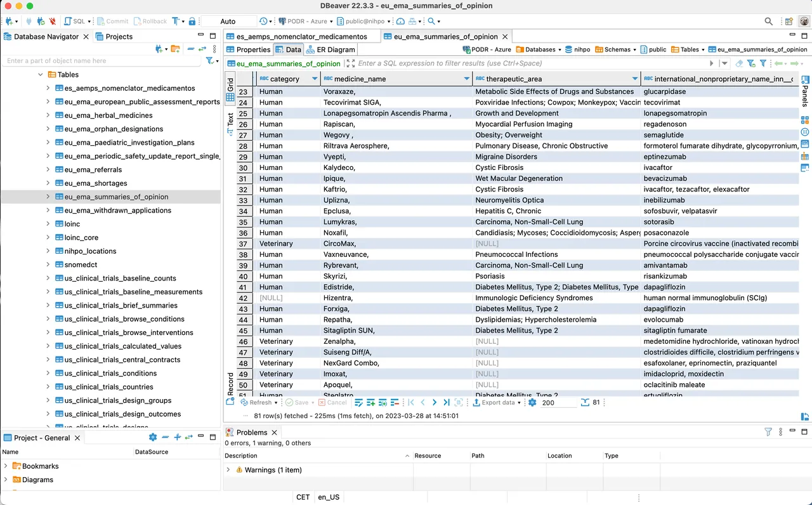Open the category column filter dropdown
The image size is (812, 505).
point(315,78)
